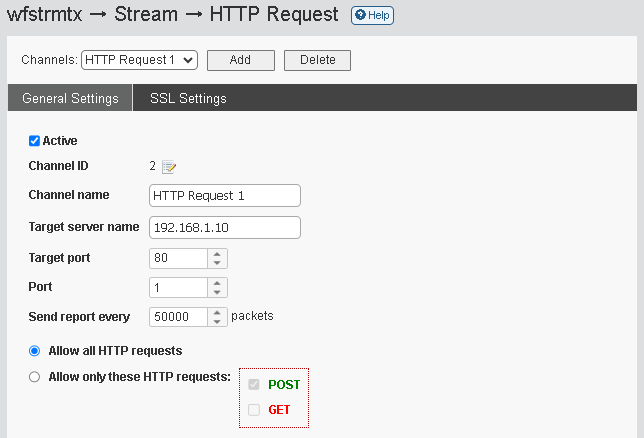This screenshot has width=644, height=438.
Task: Select Allow all HTTP requests radio
Action: pos(34,351)
